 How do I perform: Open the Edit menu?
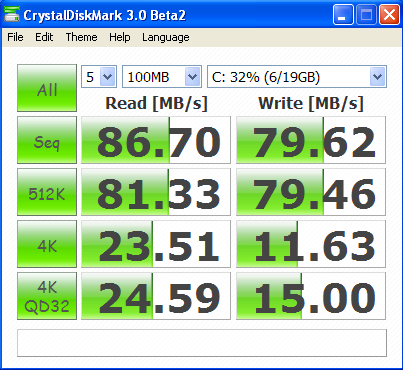[44, 37]
